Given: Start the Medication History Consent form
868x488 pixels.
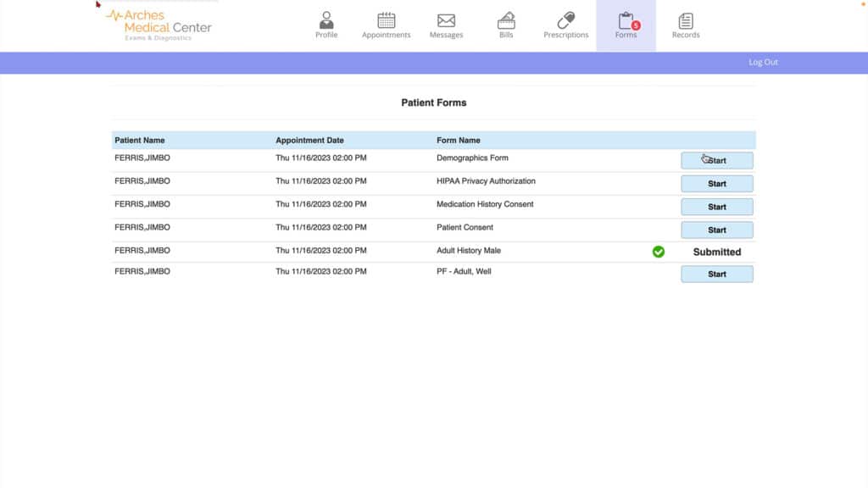Looking at the screenshot, I should (717, 206).
